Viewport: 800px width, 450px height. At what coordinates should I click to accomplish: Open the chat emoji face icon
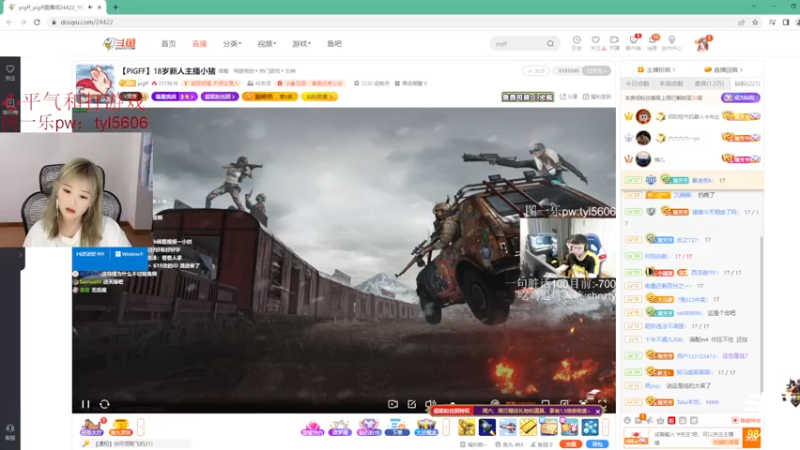pos(628,420)
